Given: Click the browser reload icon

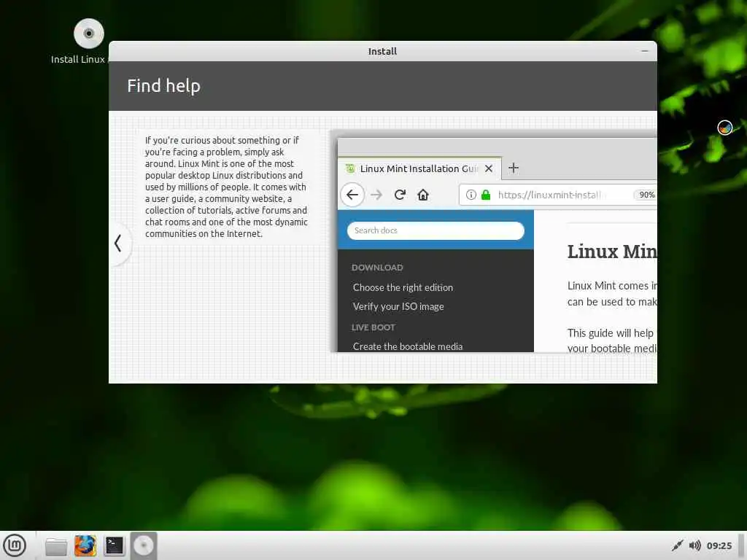Looking at the screenshot, I should [400, 195].
